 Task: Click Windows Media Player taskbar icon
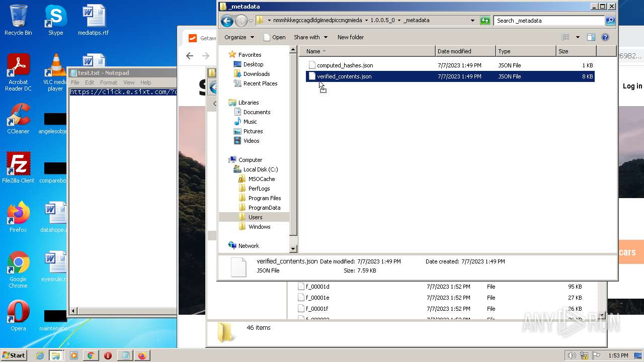click(73, 355)
